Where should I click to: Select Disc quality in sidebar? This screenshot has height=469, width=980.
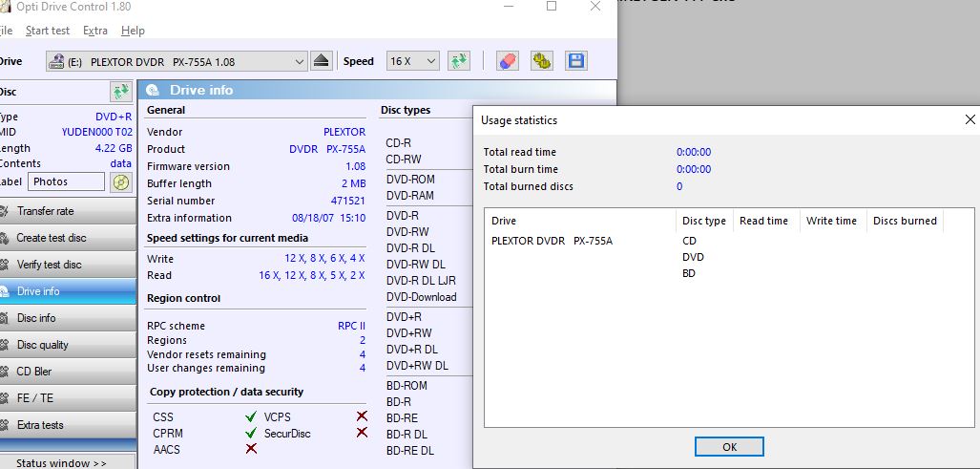(67, 345)
